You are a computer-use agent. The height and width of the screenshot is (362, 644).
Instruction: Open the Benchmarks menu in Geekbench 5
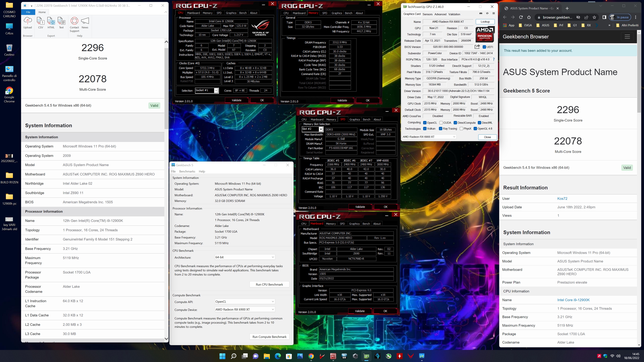pos(187,171)
